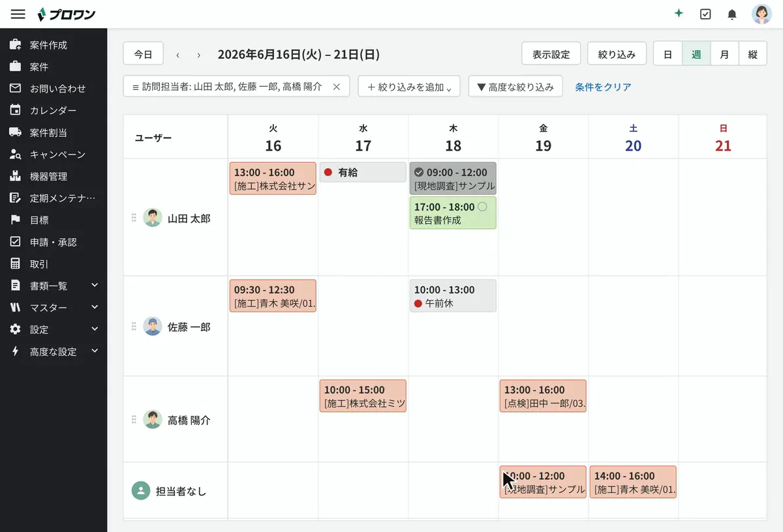783x532 pixels.
Task: Click drag handle beside 佐藤 一郎
Action: click(134, 326)
